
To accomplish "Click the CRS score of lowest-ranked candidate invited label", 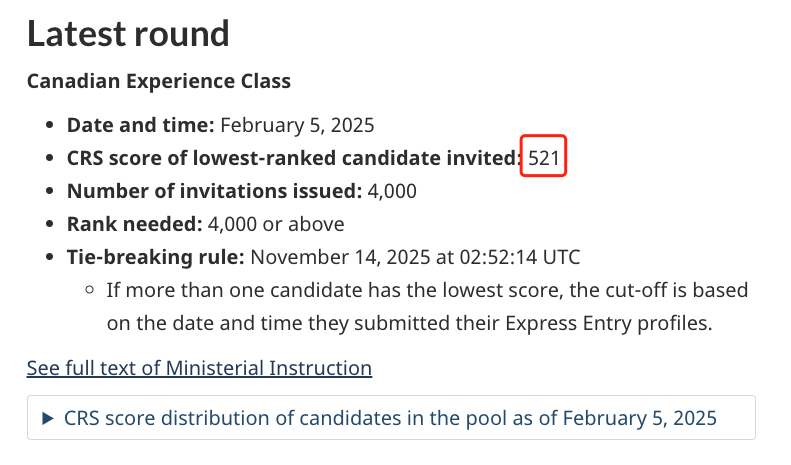I will coord(294,158).
